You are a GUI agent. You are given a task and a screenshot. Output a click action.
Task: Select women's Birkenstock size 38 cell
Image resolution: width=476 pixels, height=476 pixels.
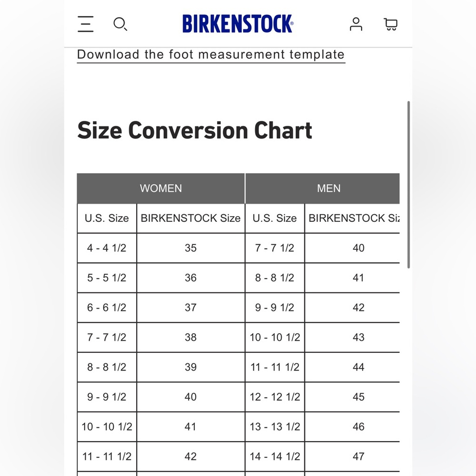[191, 337]
